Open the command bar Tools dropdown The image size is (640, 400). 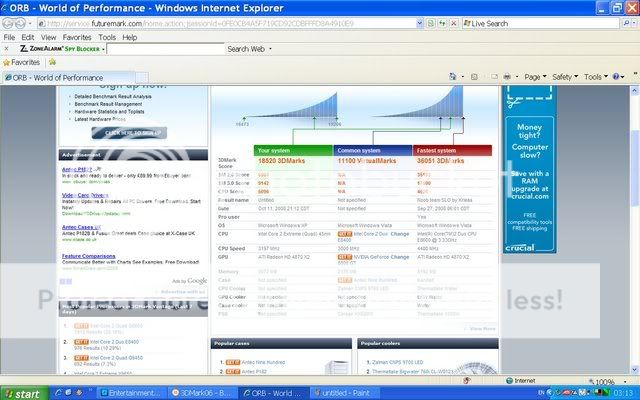point(596,77)
